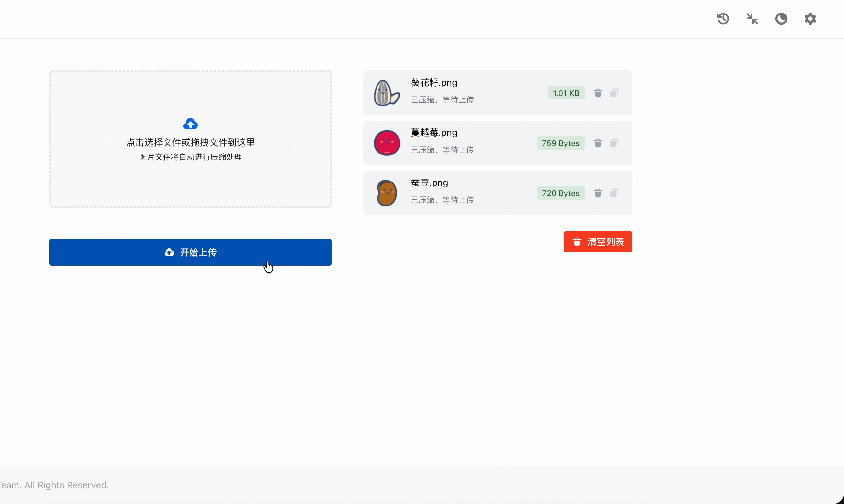The width and height of the screenshot is (844, 504).
Task: Click the 720 Bytes size badge
Action: click(560, 193)
